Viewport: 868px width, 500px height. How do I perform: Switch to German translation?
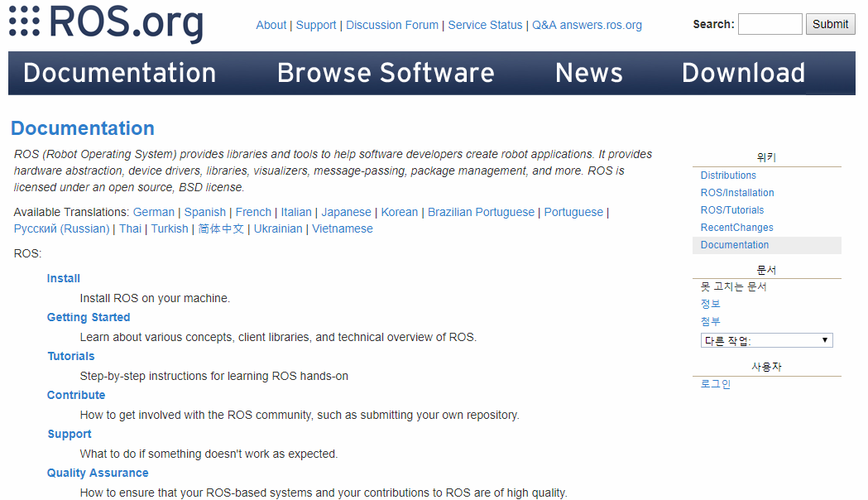click(x=153, y=212)
